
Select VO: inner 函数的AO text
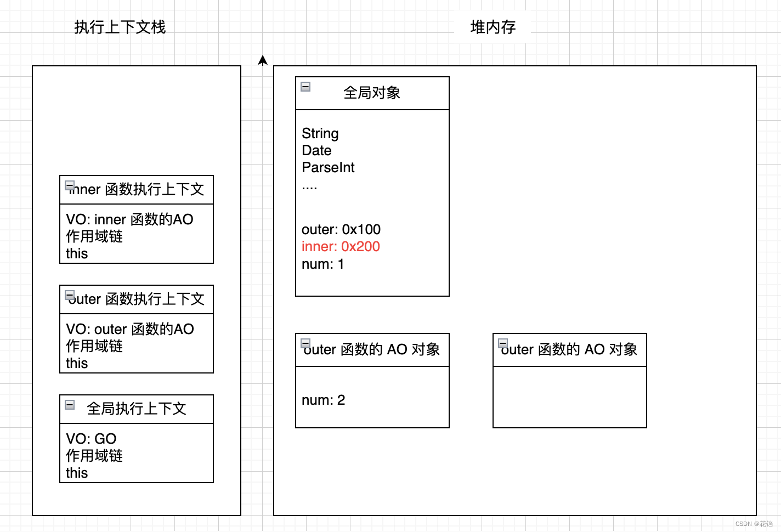tap(129, 219)
